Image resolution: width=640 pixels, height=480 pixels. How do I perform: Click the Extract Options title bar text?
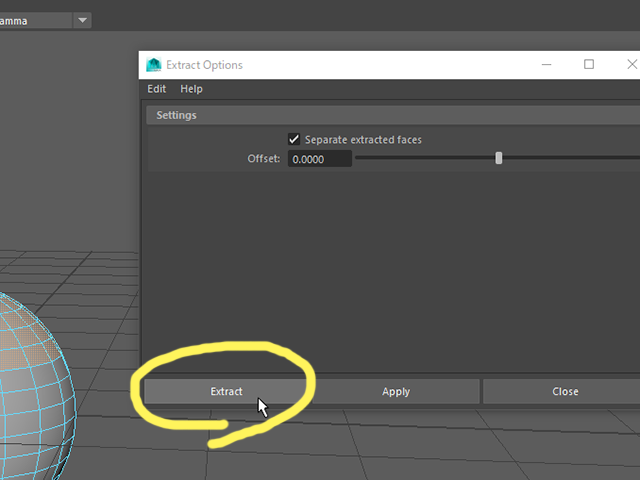[x=204, y=65]
